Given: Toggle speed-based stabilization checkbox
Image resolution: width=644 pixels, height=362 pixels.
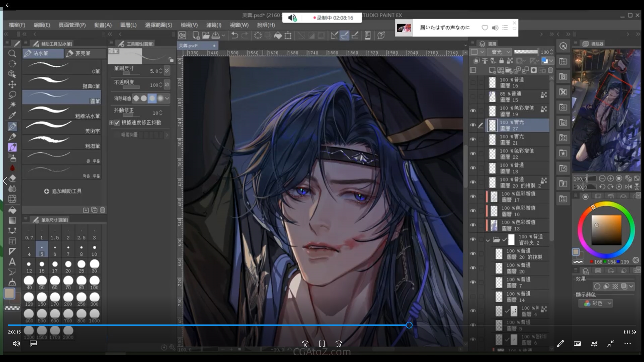Looking at the screenshot, I should coord(117,123).
